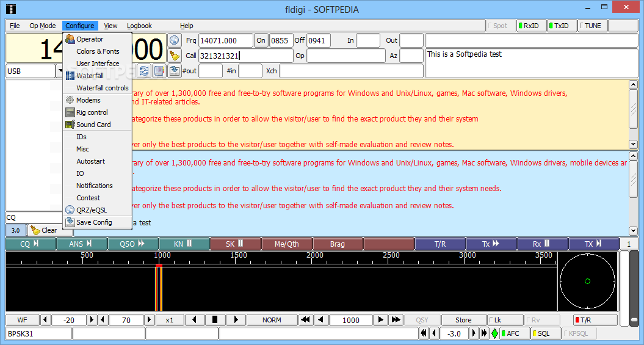This screenshot has width=644, height=345.
Task: Click the SK macro button
Action: pos(236,244)
